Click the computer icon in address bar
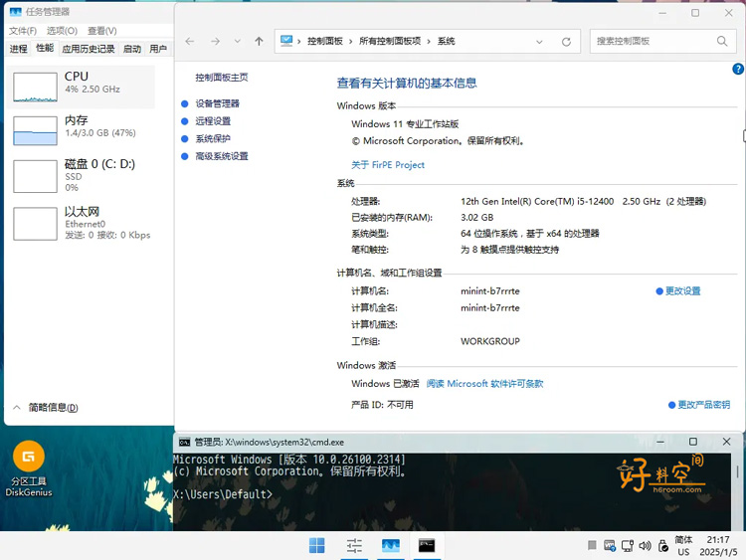Image resolution: width=746 pixels, height=560 pixels. (x=286, y=41)
